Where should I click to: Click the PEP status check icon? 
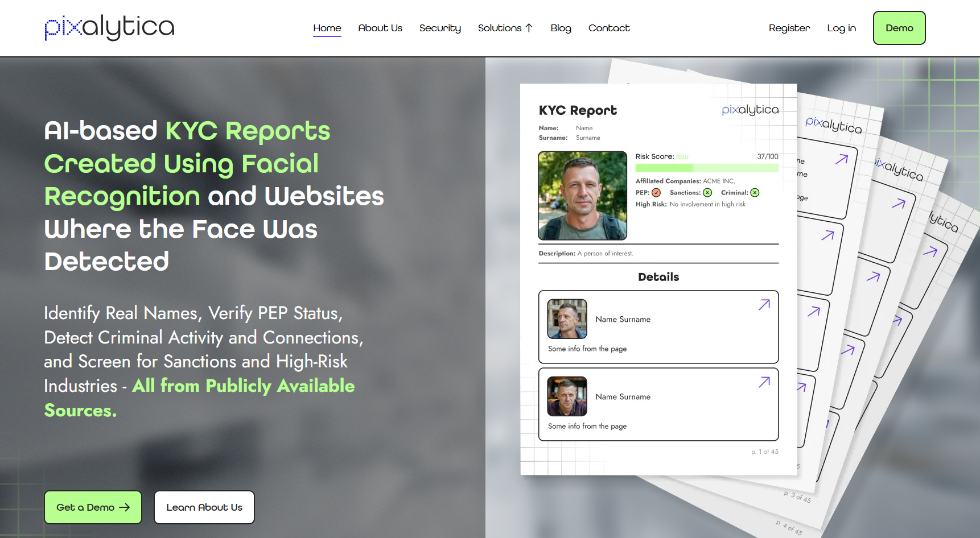pos(656,193)
